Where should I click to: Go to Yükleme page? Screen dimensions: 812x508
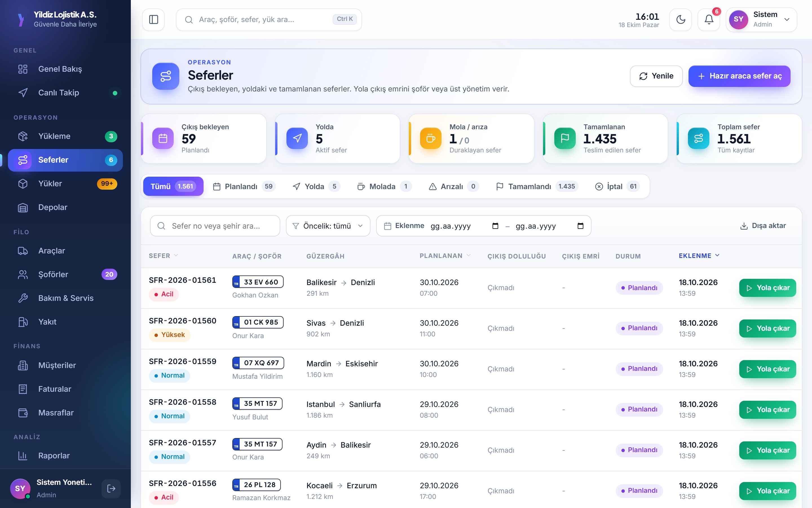click(x=65, y=136)
